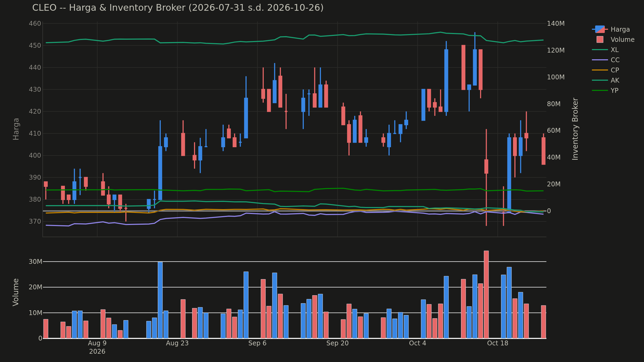Click the 460 price tick label
This screenshot has width=644, height=362.
[x=35, y=24]
